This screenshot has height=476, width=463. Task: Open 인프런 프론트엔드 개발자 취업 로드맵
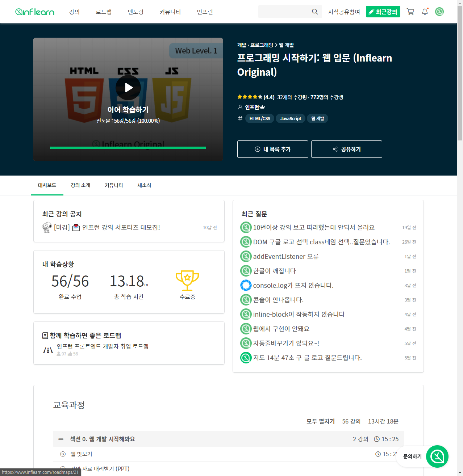(x=103, y=346)
